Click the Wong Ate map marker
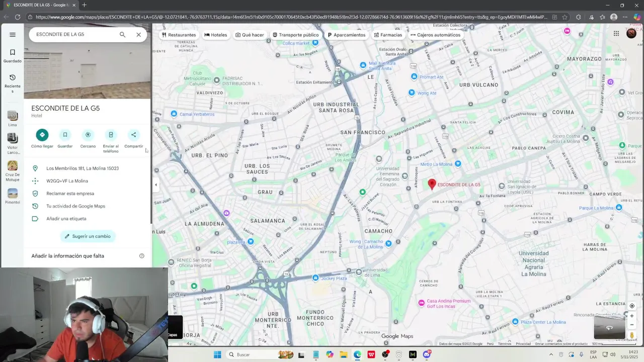The width and height of the screenshot is (644, 362). tap(412, 93)
